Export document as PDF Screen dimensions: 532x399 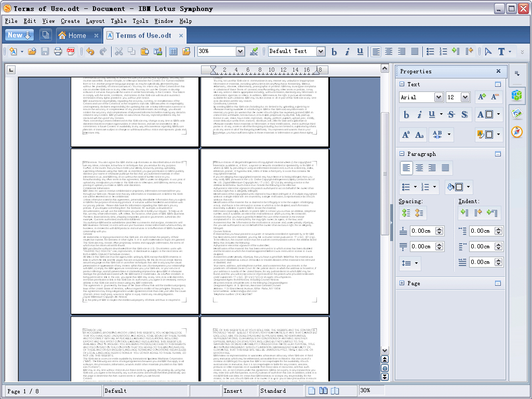click(71, 51)
